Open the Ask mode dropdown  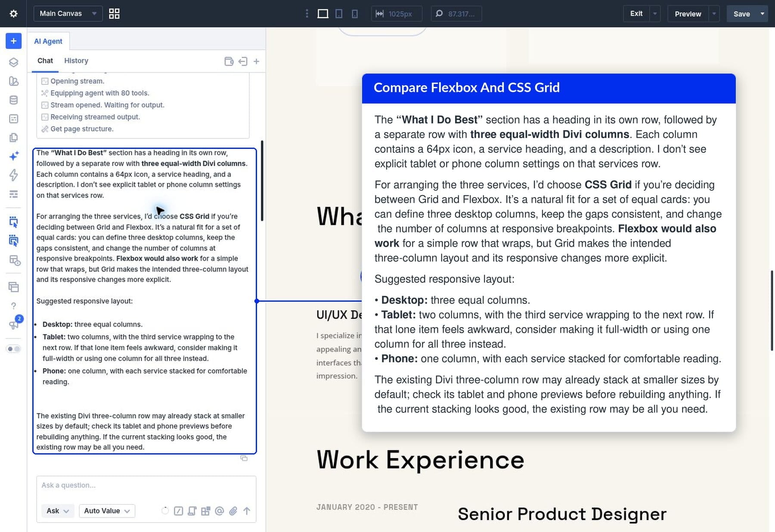[x=58, y=511]
